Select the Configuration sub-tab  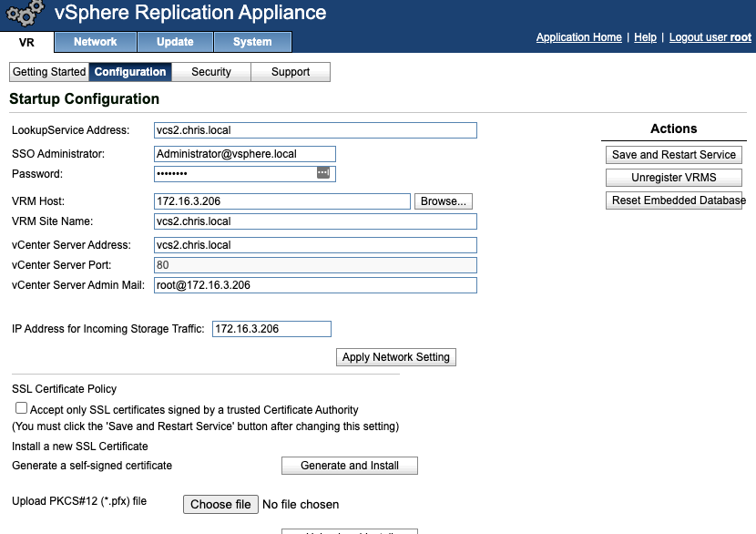point(130,72)
